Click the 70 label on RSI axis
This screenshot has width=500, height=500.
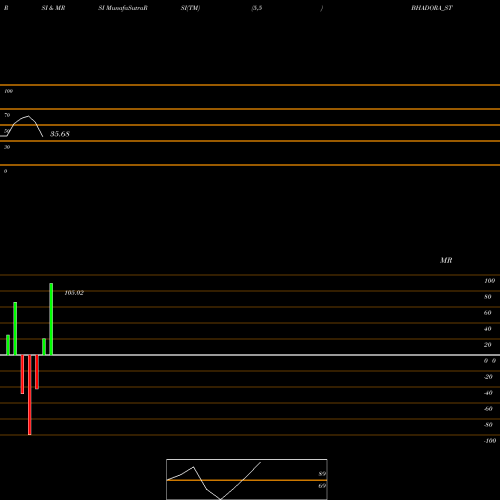tap(7, 115)
